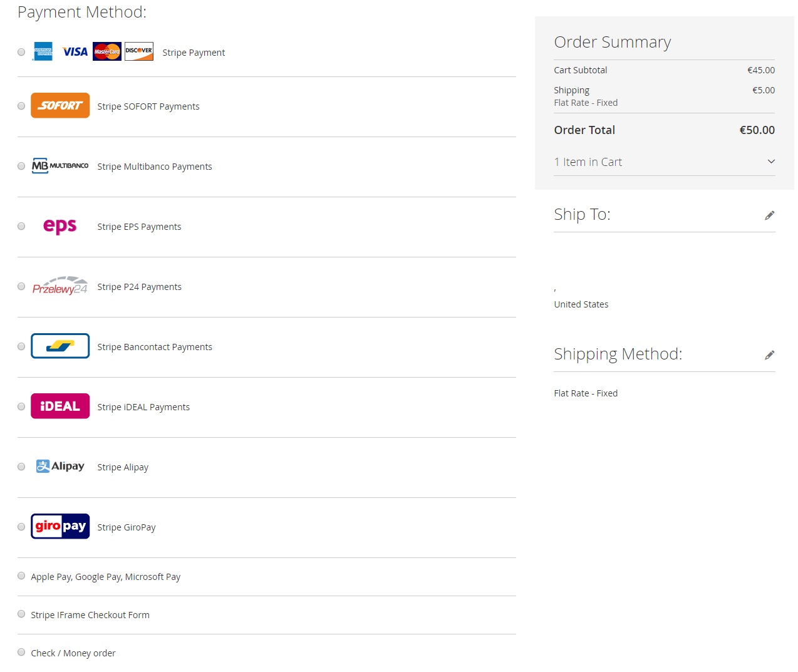The height and width of the screenshot is (672, 798).
Task: Click the Bancontact payment logo
Action: coord(60,346)
